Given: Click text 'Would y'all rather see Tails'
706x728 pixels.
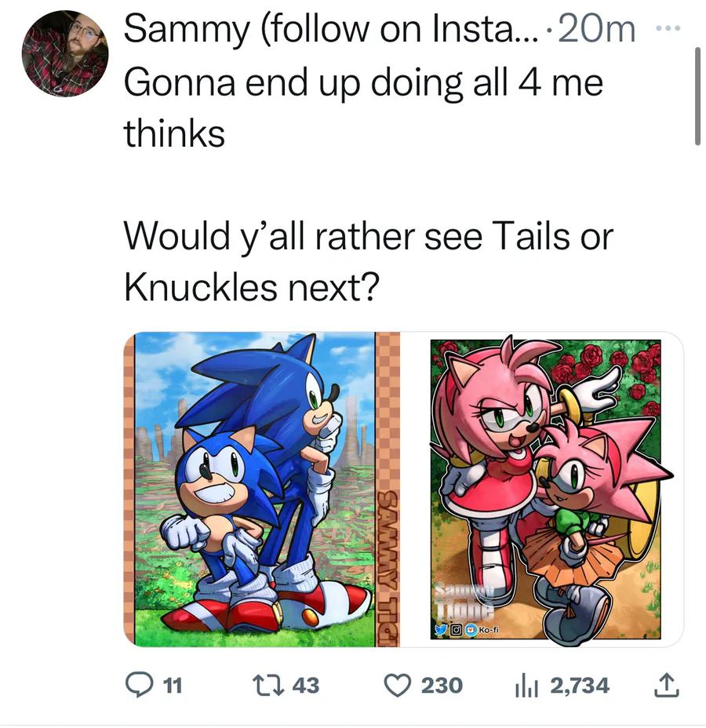Looking at the screenshot, I should pyautogui.click(x=346, y=236).
